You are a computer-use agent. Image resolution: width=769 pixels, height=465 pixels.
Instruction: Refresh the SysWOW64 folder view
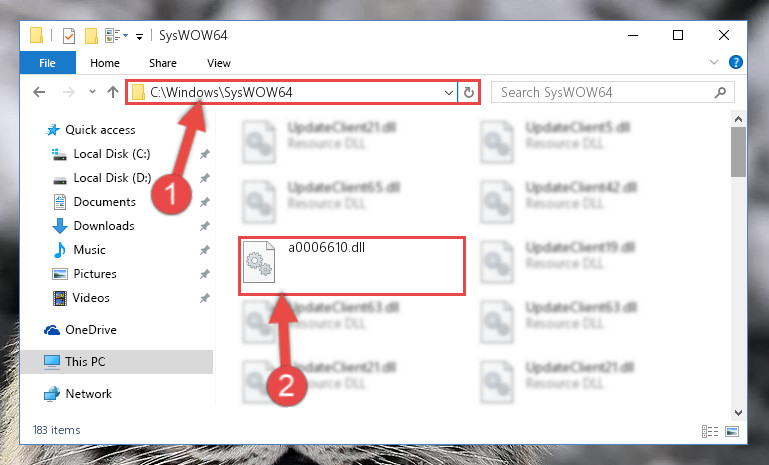click(x=469, y=92)
